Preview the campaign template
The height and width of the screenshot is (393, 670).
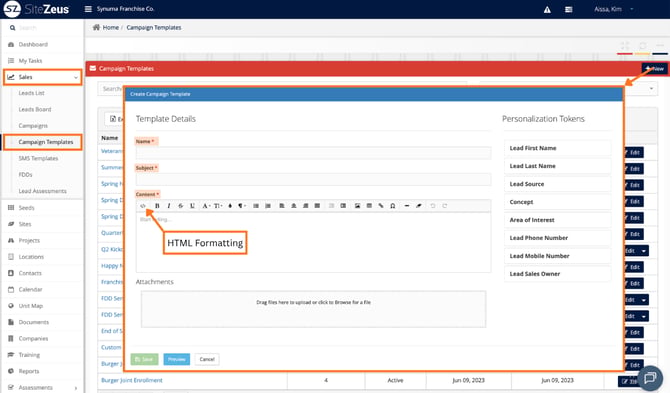click(176, 359)
